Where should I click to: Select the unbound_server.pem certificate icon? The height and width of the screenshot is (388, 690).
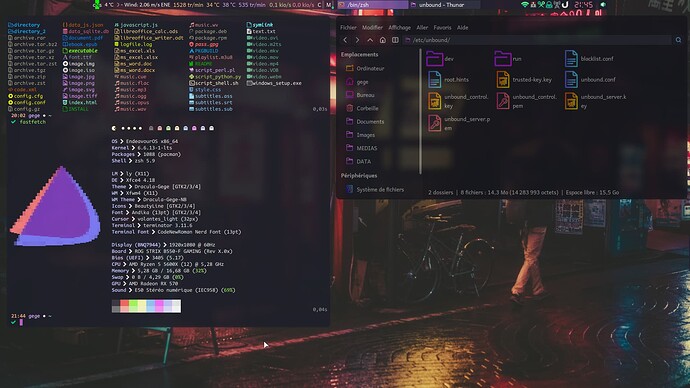(x=434, y=123)
